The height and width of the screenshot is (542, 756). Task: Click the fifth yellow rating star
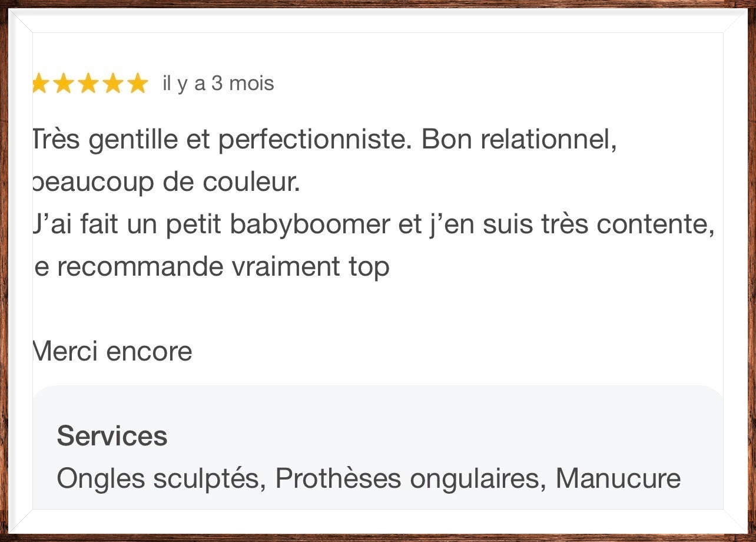coord(137,84)
